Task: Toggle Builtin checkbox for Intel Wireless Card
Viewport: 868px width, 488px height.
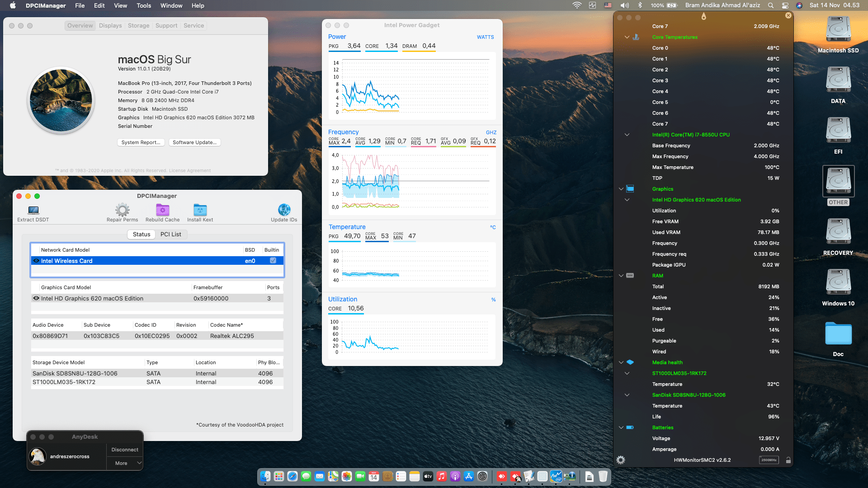Action: coord(273,260)
